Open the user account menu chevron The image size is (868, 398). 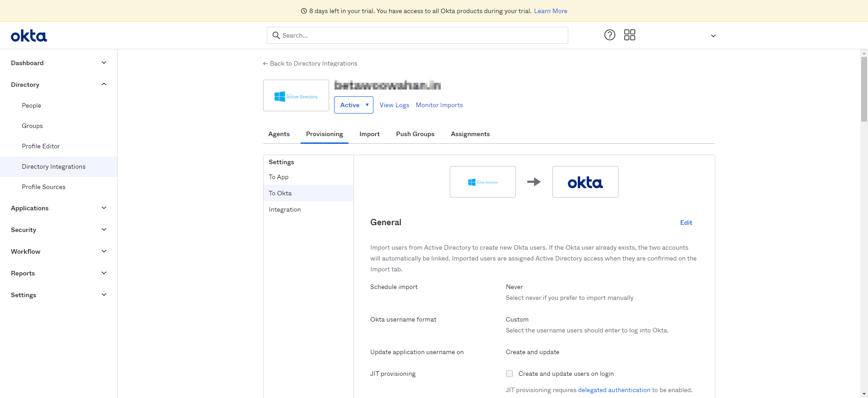(713, 36)
